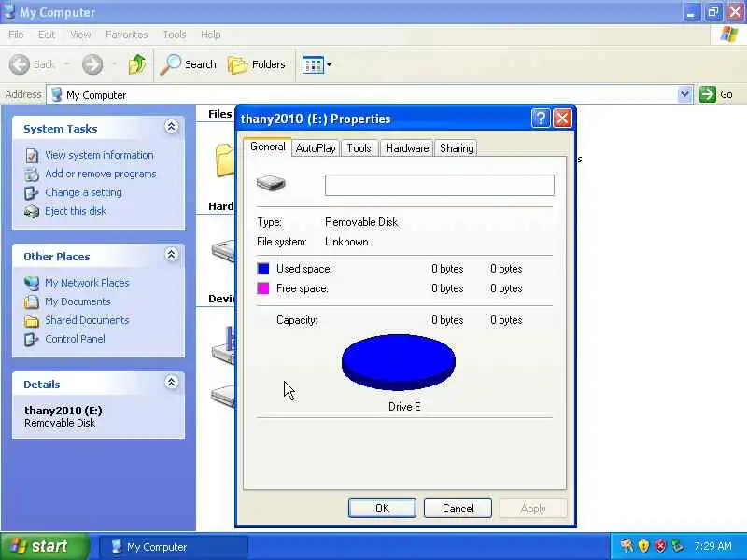Click the blue Used space swatch
Image resolution: width=747 pixels, height=560 pixels.
coord(263,269)
